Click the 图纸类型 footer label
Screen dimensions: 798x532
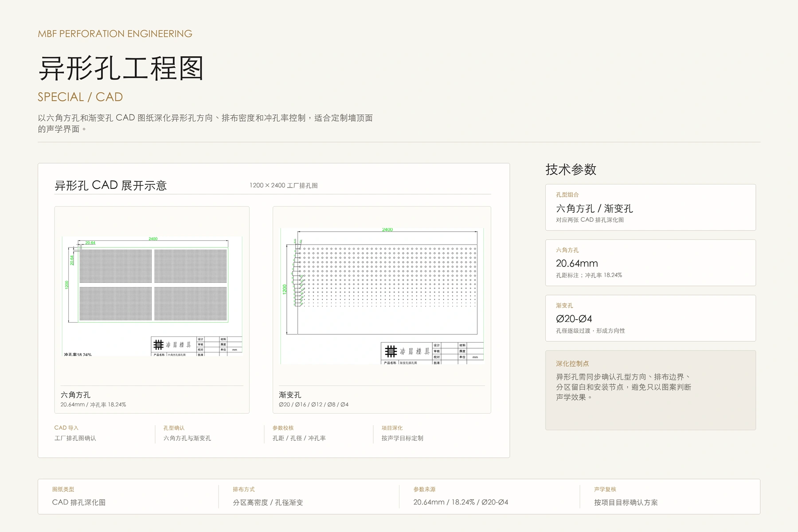coord(63,489)
